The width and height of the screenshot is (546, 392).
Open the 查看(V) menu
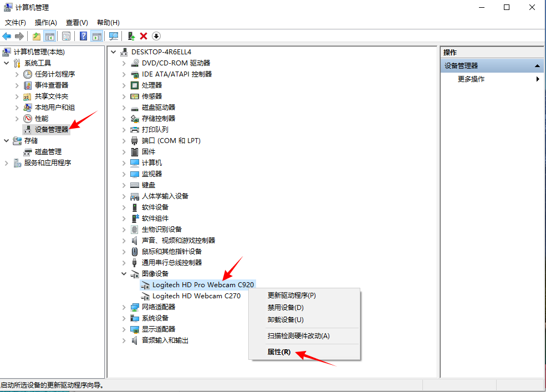[x=77, y=23]
